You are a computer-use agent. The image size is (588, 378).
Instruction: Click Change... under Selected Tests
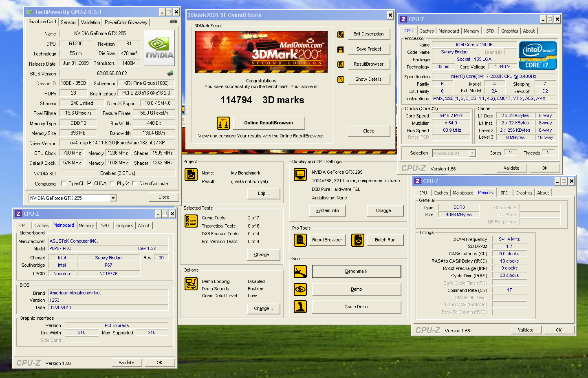coord(264,254)
